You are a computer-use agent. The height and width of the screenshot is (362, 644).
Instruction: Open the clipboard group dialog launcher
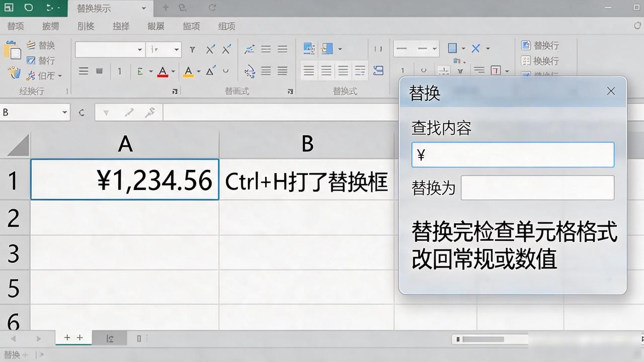67,91
